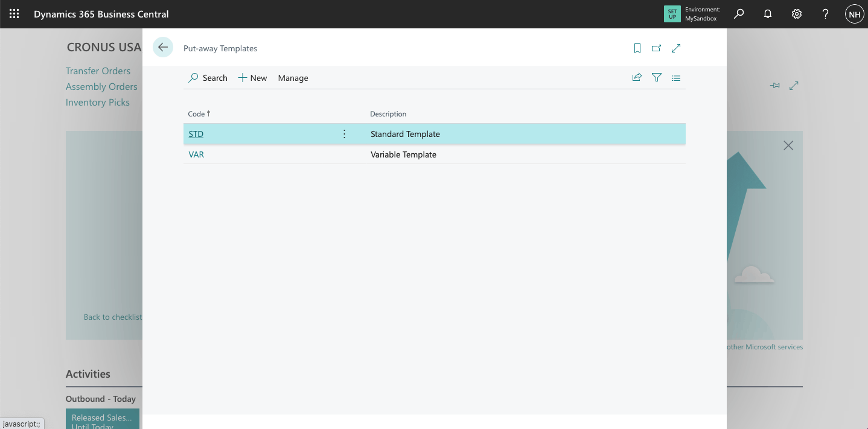Click the SET UP environment badge

[672, 14]
